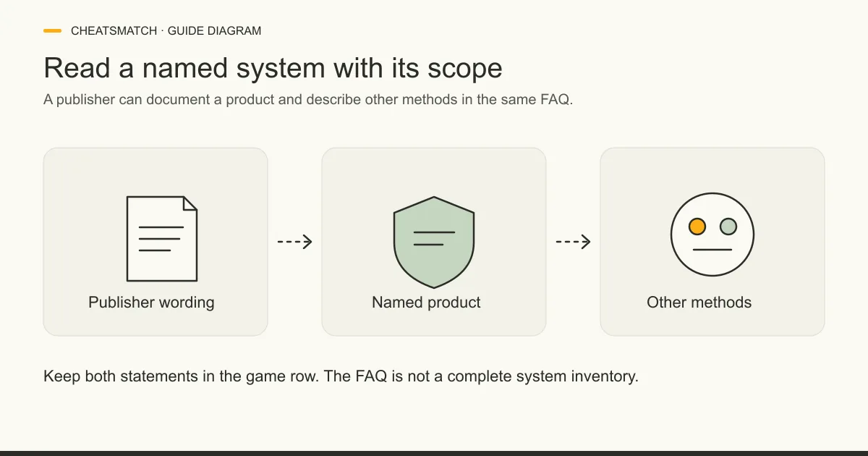Image resolution: width=868 pixels, height=456 pixels.
Task: Click the document page icon
Action: pos(162,238)
